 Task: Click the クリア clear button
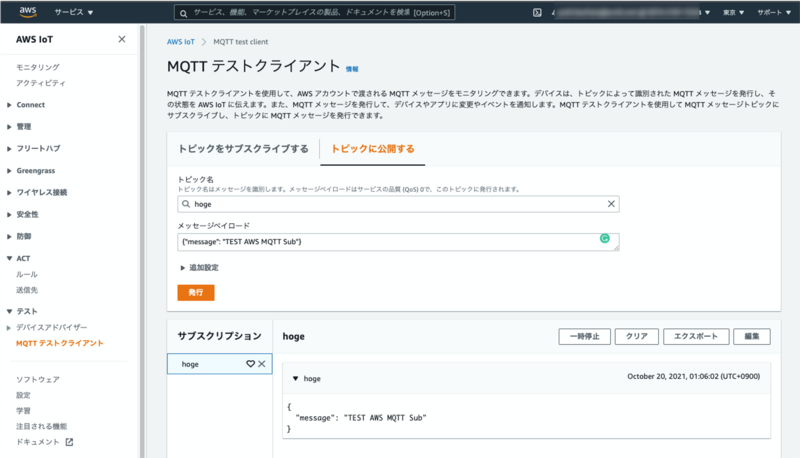click(636, 337)
